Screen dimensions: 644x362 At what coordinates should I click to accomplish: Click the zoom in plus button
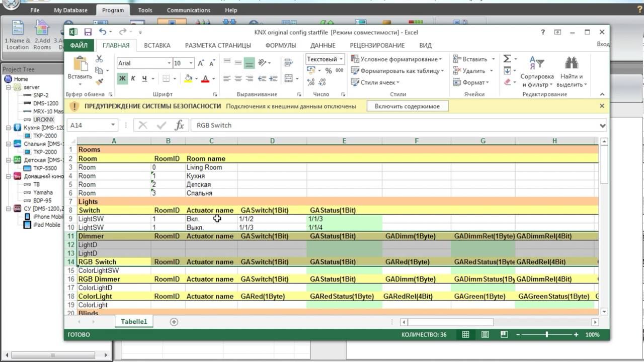[x=577, y=334]
